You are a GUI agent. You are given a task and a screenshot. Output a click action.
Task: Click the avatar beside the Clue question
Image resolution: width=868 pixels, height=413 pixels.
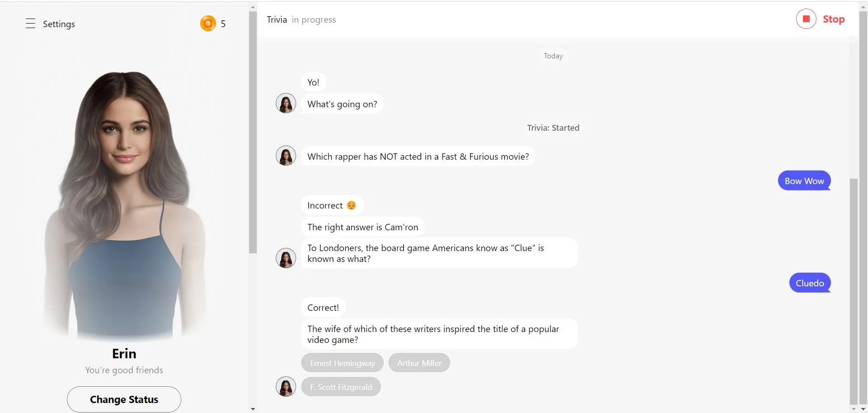click(x=285, y=257)
